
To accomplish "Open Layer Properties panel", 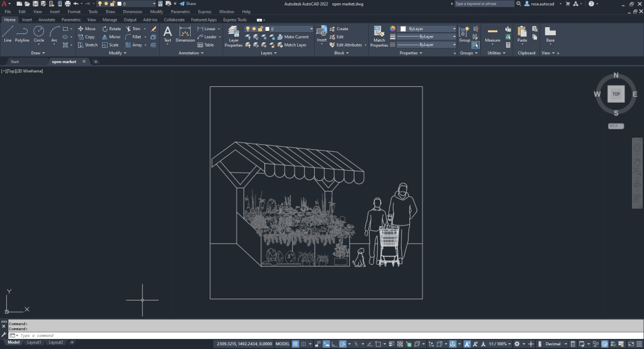I will pyautogui.click(x=234, y=37).
